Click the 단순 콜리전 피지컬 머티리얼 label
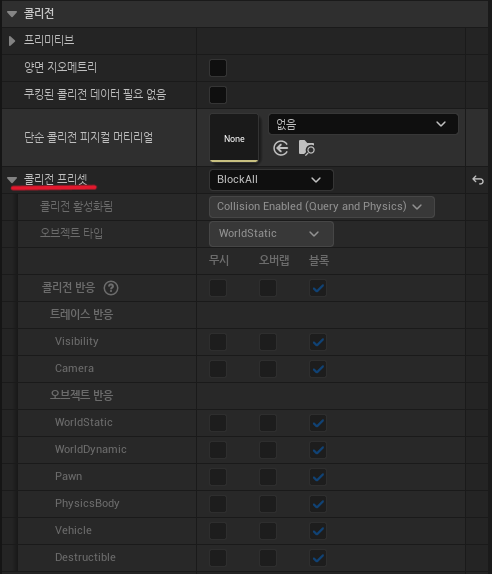This screenshot has height=574, width=492. tap(89, 138)
